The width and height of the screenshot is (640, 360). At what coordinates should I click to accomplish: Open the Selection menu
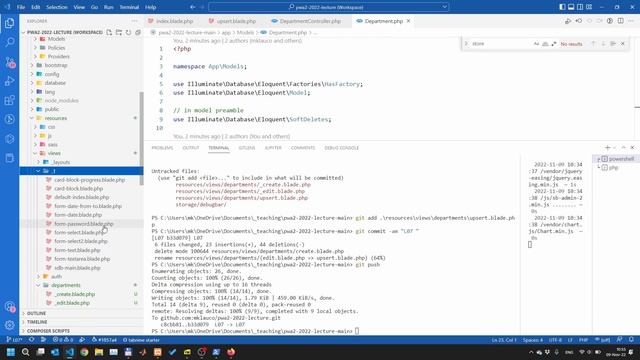click(56, 7)
